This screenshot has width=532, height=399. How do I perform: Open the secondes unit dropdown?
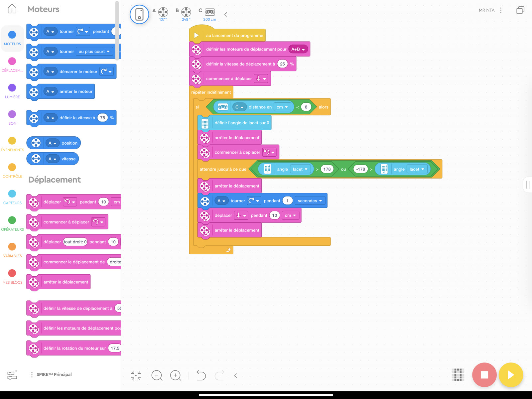(310, 201)
